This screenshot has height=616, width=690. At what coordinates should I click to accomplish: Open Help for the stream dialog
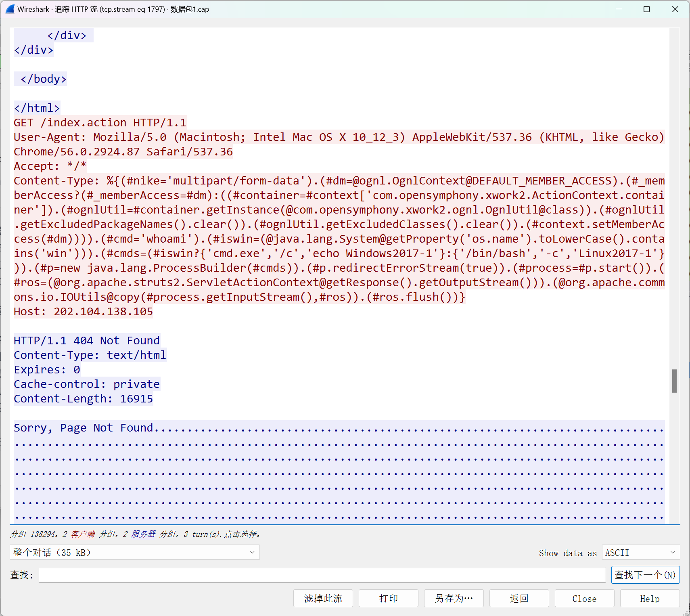(650, 598)
